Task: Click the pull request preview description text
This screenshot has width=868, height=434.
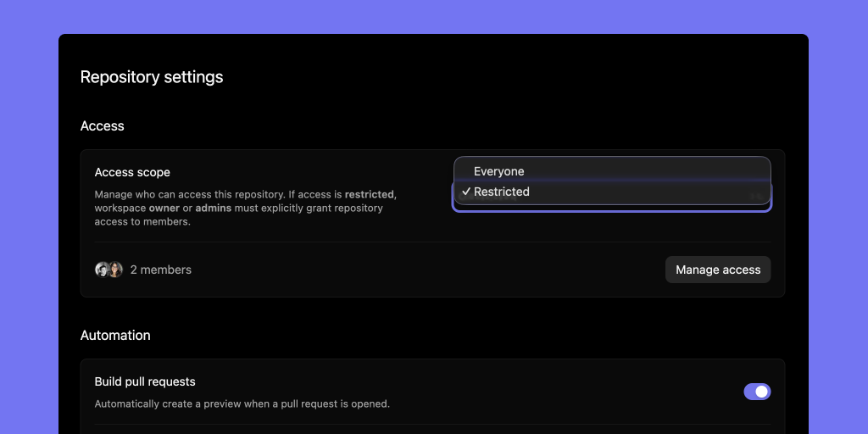Action: coord(242,404)
